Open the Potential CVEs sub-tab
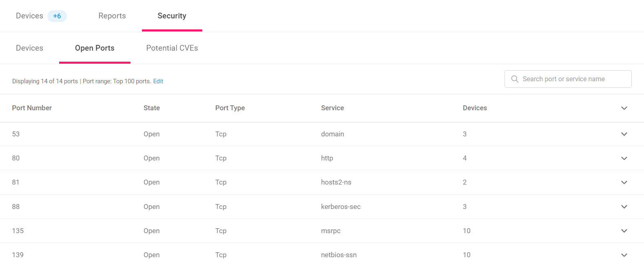The height and width of the screenshot is (267, 644). pyautogui.click(x=172, y=48)
